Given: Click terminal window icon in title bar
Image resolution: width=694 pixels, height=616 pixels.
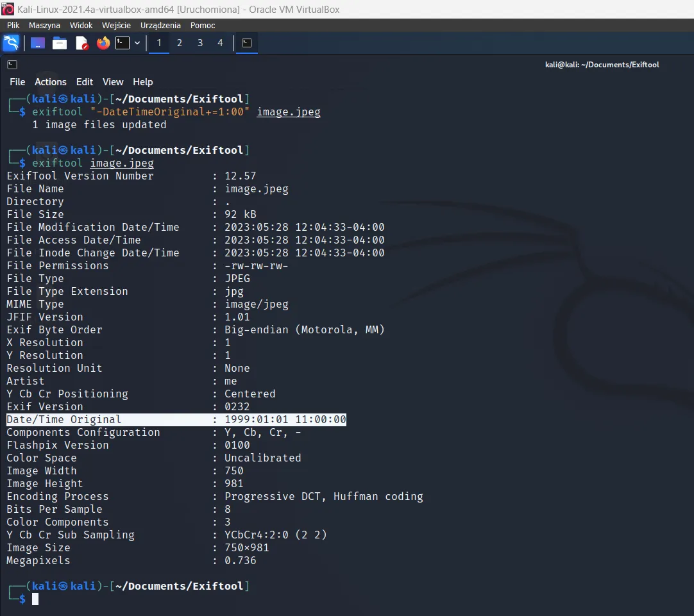Looking at the screenshot, I should (12, 65).
